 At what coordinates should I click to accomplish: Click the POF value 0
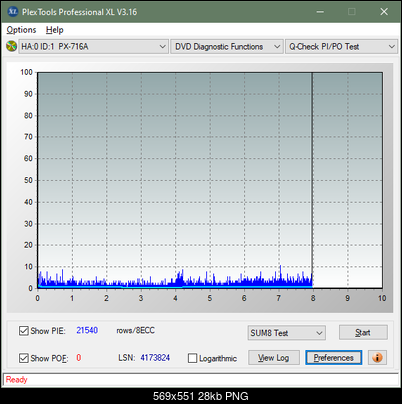pyautogui.click(x=79, y=358)
